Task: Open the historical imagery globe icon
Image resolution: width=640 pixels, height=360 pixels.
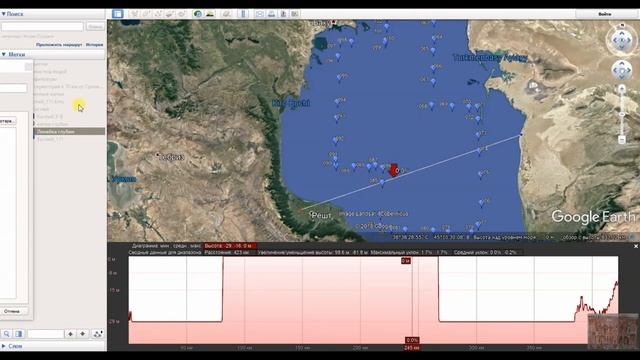Action: 198,14
